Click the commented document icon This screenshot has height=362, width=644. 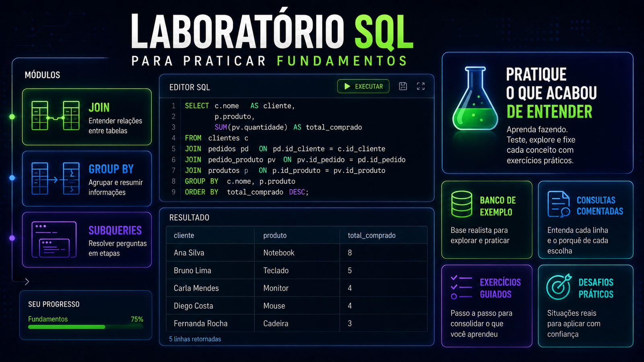click(559, 204)
